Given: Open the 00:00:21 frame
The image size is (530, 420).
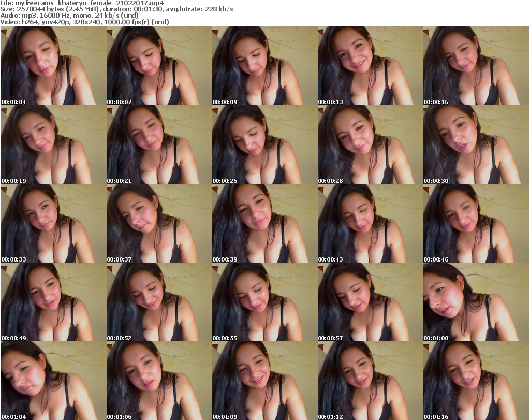Looking at the screenshot, I should point(159,144).
